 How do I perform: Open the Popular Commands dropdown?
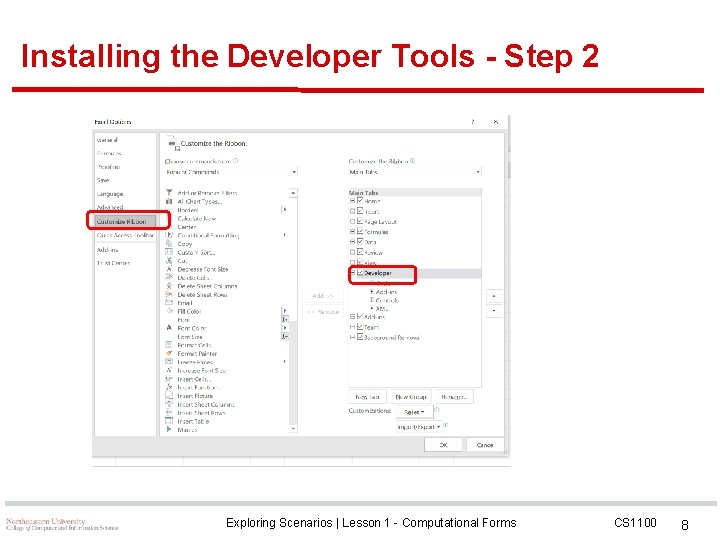click(231, 172)
